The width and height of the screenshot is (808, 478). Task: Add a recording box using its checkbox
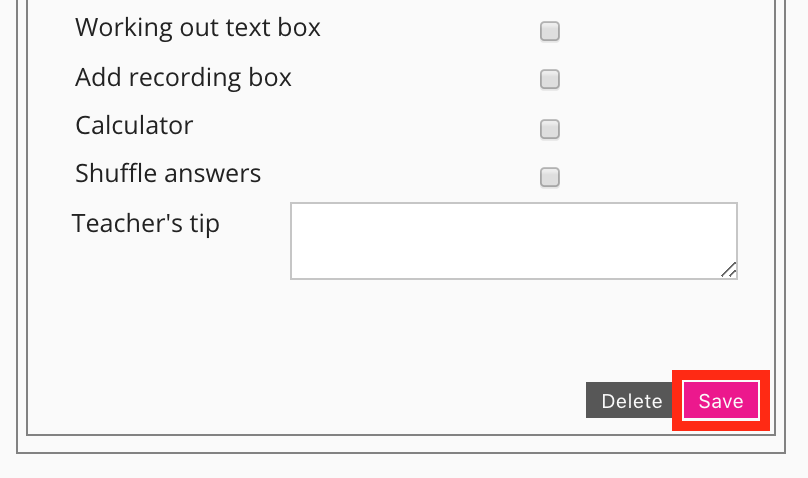click(550, 80)
